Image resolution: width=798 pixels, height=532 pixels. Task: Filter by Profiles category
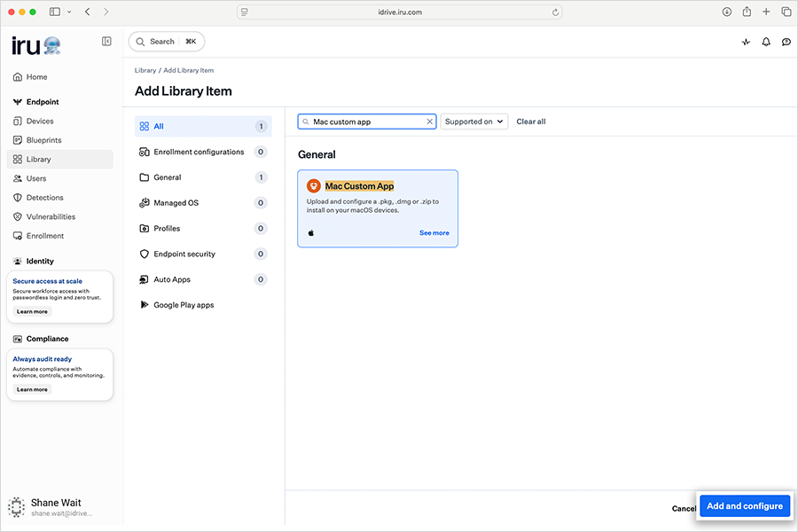203,229
